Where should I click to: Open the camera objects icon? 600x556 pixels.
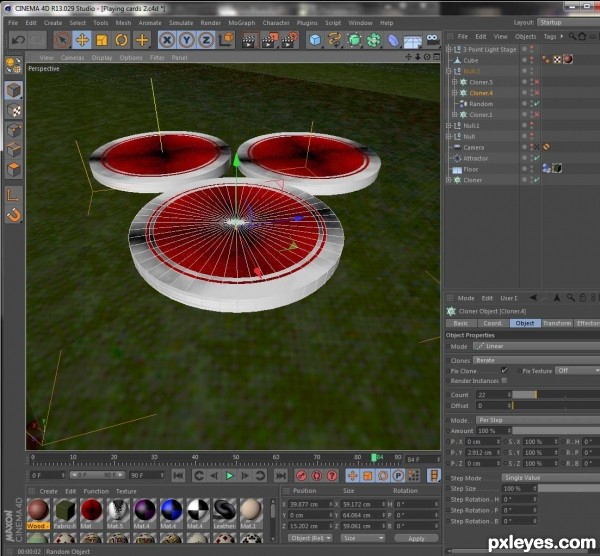point(432,39)
